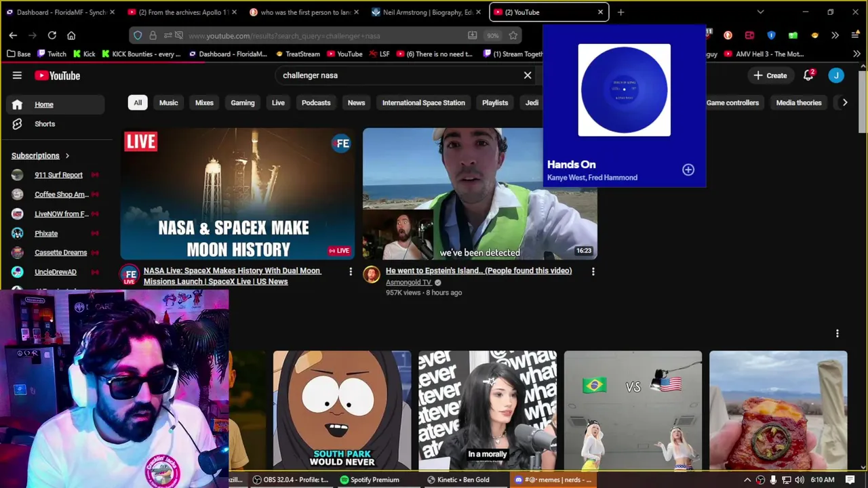Show more bookmarks with chevrons
The height and width of the screenshot is (488, 868).
(856, 54)
